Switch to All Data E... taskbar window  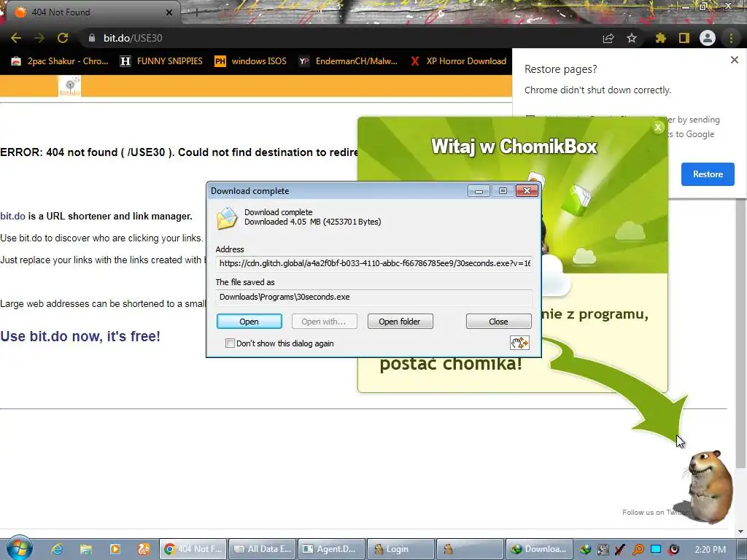263,549
